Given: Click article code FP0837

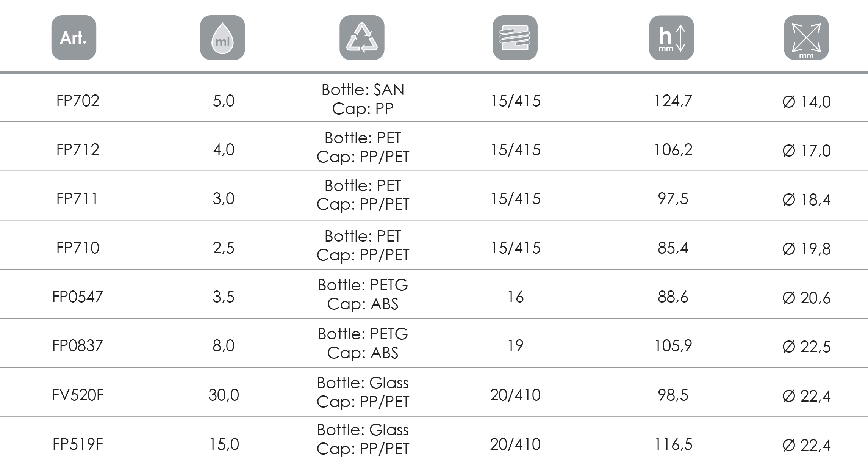Looking at the screenshot, I should coord(78,346).
